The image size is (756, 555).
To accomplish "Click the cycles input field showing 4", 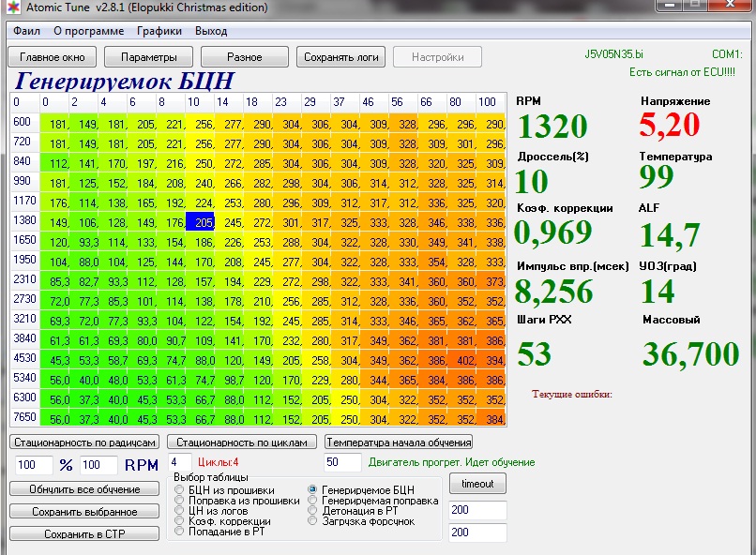I will click(x=179, y=462).
